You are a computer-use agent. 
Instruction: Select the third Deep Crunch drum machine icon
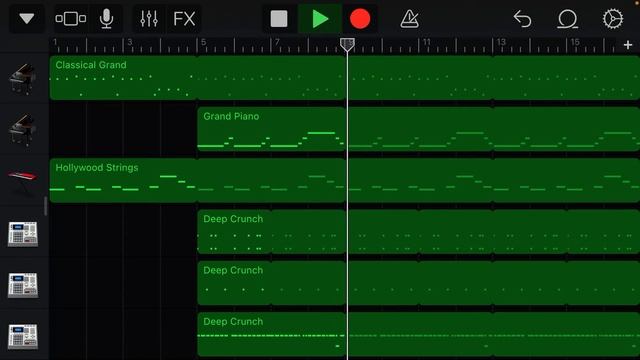[x=23, y=336]
